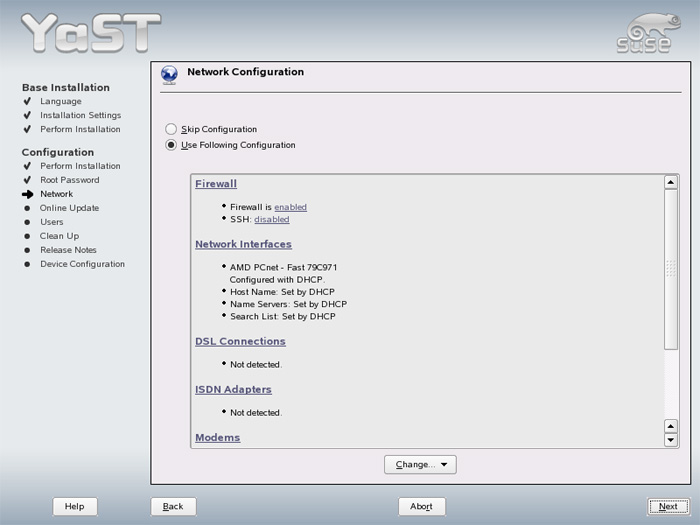This screenshot has width=700, height=525.
Task: Click the 'AMD PCnet - Fast 79C971' entry
Action: (283, 267)
